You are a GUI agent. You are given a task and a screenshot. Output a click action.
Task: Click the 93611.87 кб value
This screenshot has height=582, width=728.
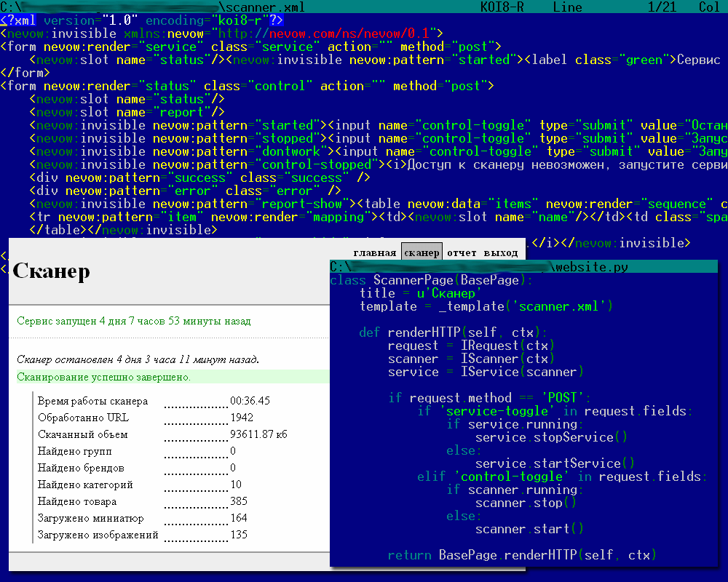pos(258,434)
